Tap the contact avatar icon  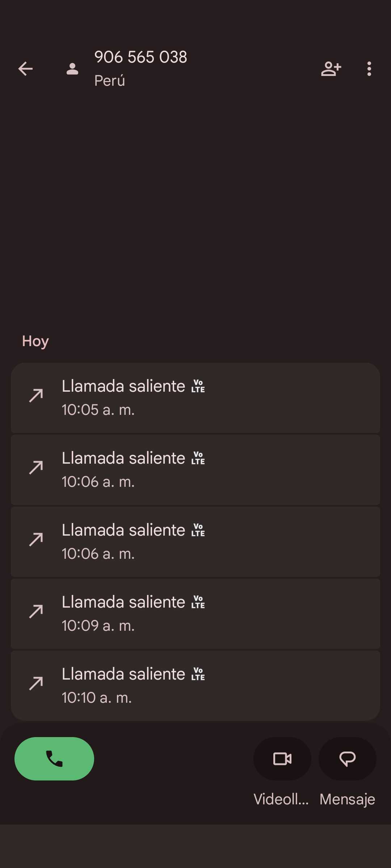[72, 69]
